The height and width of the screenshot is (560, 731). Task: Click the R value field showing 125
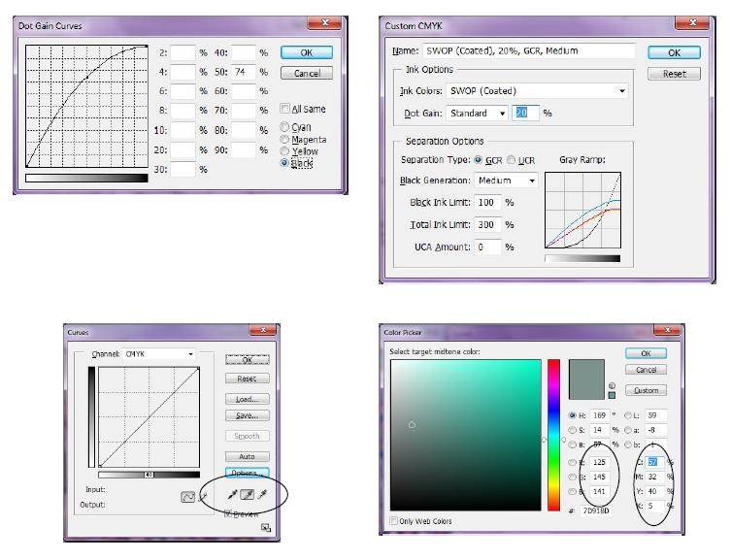(601, 462)
